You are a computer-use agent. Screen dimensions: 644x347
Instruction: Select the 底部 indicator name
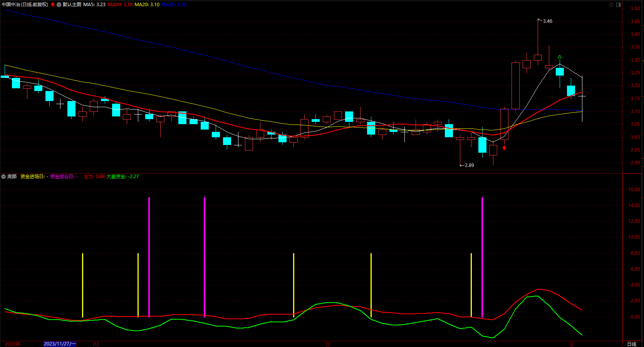pyautogui.click(x=12, y=177)
